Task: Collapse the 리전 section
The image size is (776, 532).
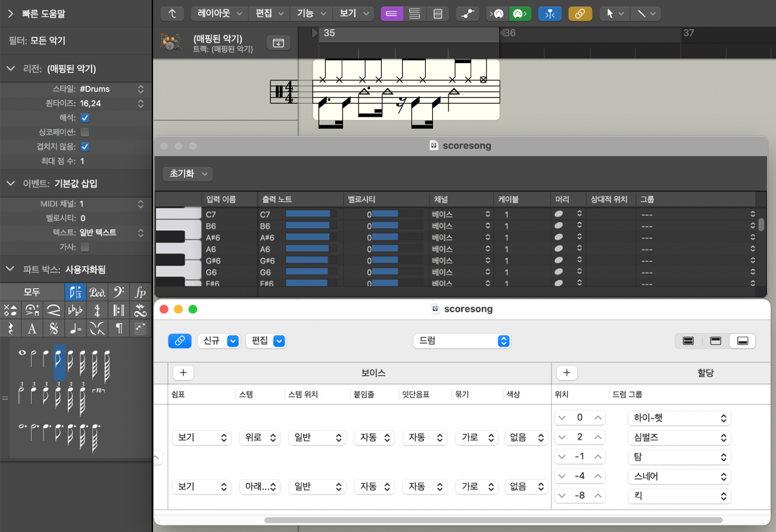Action: coord(10,68)
